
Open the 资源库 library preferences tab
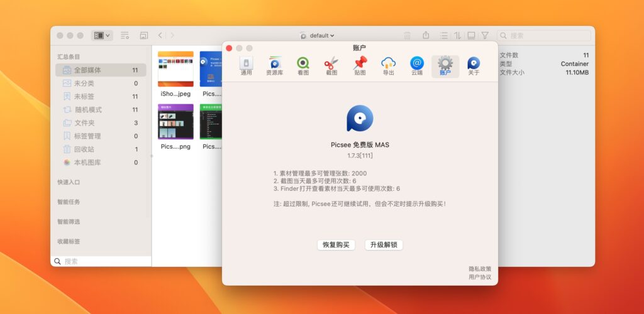click(x=275, y=67)
